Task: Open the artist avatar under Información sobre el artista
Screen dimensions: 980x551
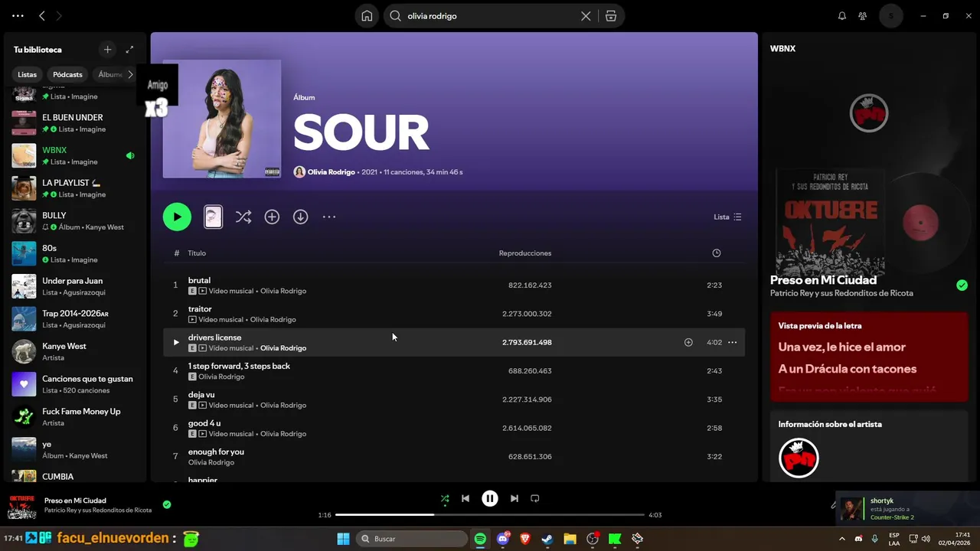Action: 799,458
